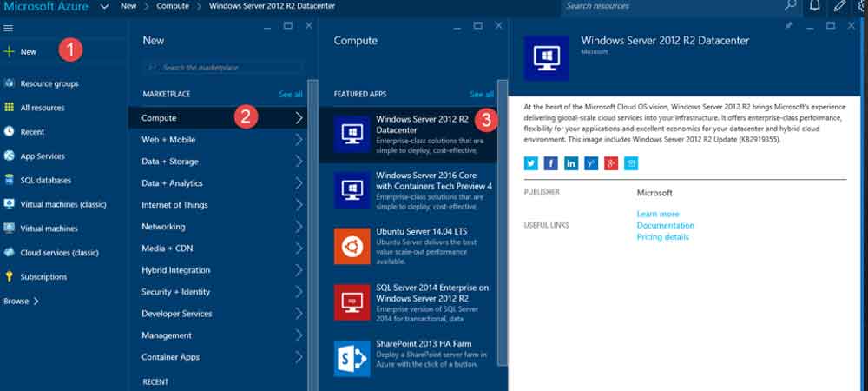Share using the Google+ icon
The height and width of the screenshot is (391, 868).
click(x=611, y=163)
